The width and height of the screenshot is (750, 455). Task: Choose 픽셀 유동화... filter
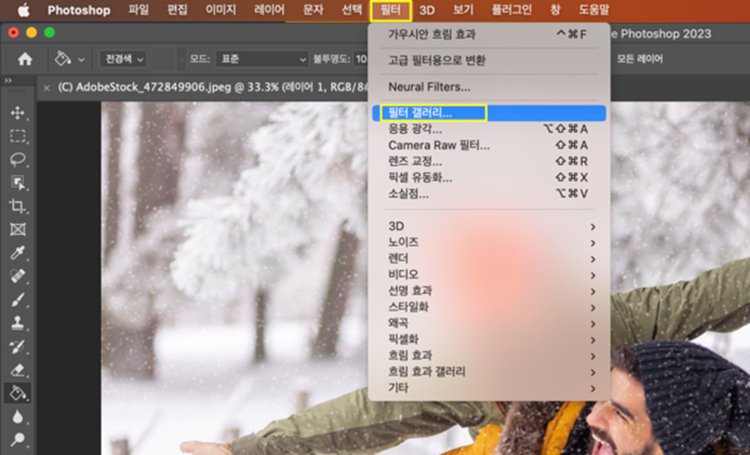click(x=489, y=178)
